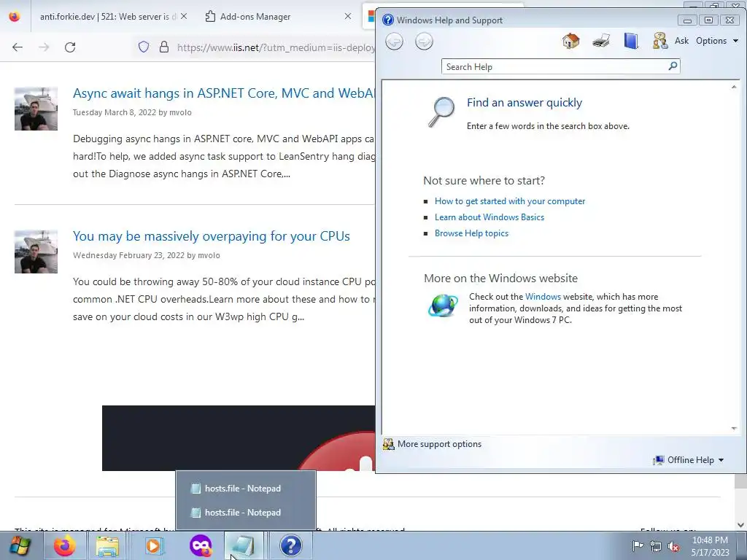Click the site security padlock icon
This screenshot has width=747, height=560.
tap(164, 47)
